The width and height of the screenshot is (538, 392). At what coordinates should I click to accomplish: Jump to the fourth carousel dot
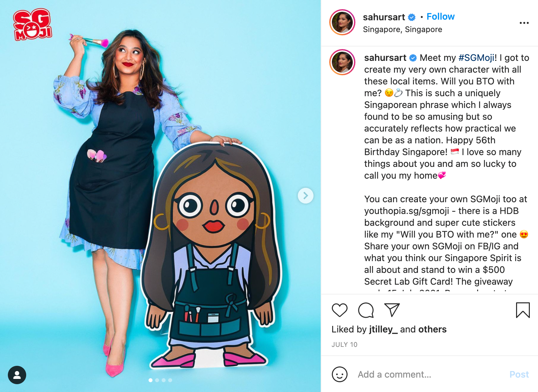170,380
